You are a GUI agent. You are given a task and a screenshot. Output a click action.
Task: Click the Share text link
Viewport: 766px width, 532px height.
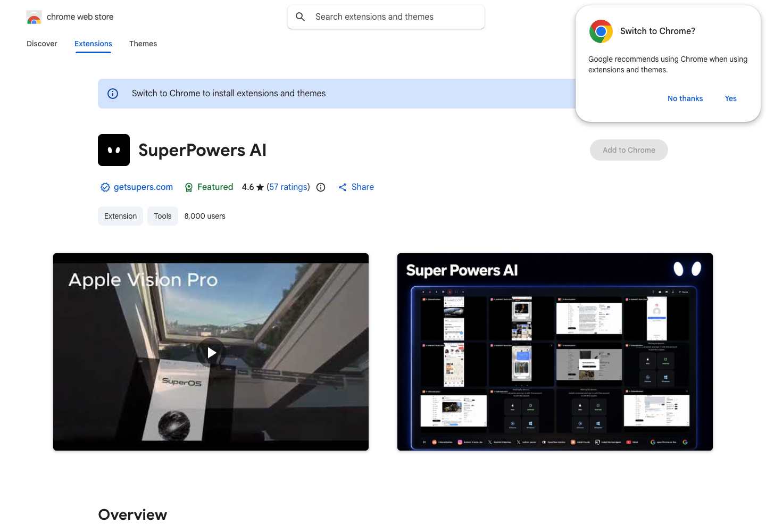pyautogui.click(x=363, y=187)
